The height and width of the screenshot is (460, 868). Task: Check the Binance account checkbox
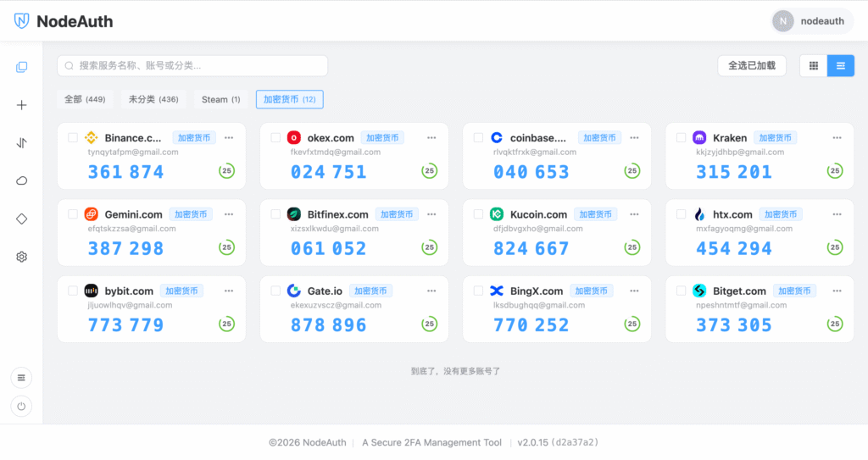coord(73,137)
